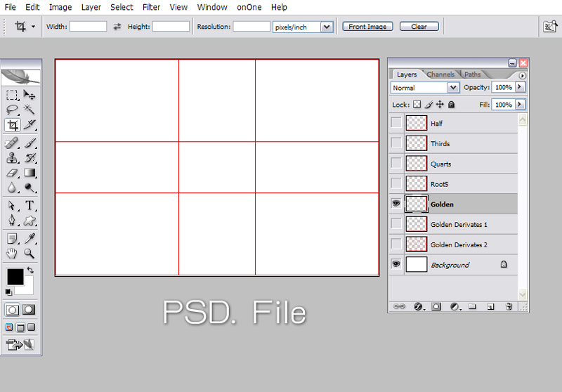The width and height of the screenshot is (562, 392).
Task: Create a new layer group folder
Action: (x=472, y=306)
